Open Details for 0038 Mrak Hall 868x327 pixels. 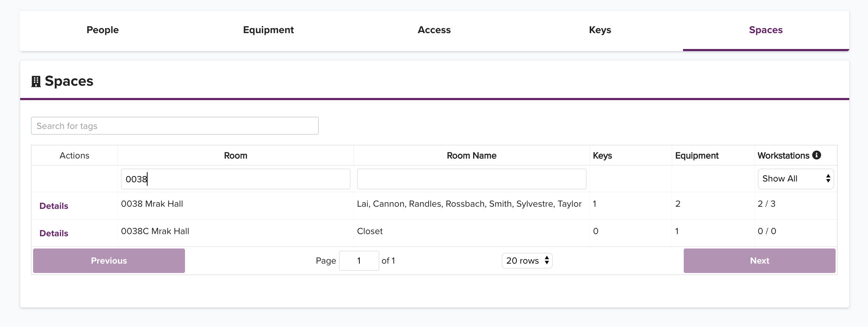click(x=54, y=206)
